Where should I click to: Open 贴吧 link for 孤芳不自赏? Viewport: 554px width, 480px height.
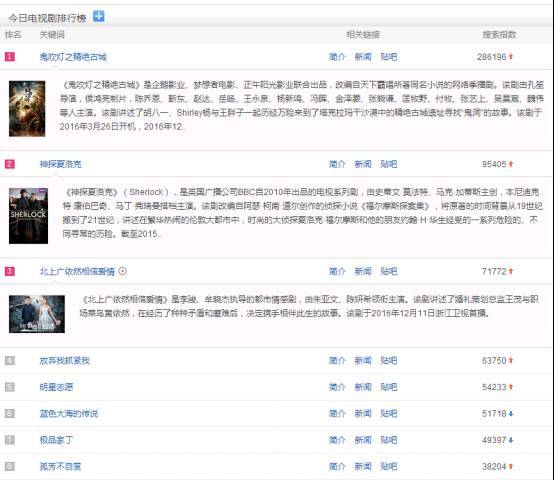[x=389, y=467]
